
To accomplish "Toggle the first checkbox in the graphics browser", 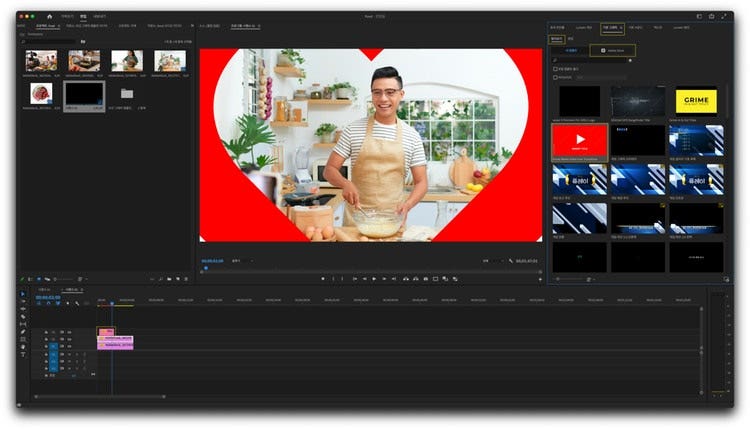I will tap(555, 69).
